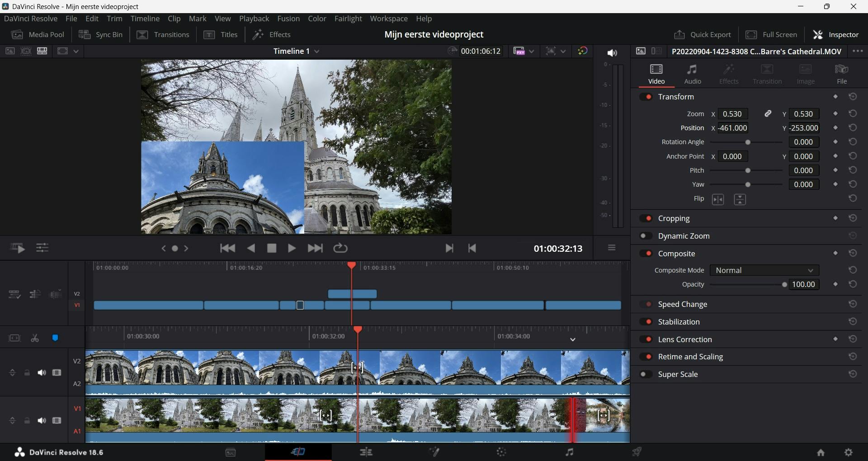Open project settings gear icon
The height and width of the screenshot is (461, 868).
click(849, 452)
